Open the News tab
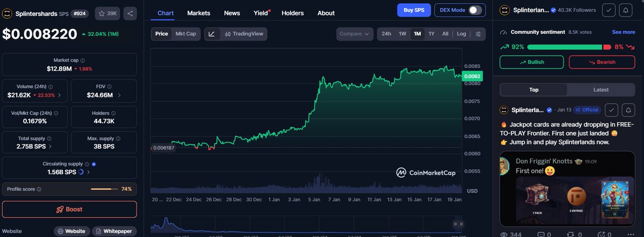644x237 pixels. [232, 13]
